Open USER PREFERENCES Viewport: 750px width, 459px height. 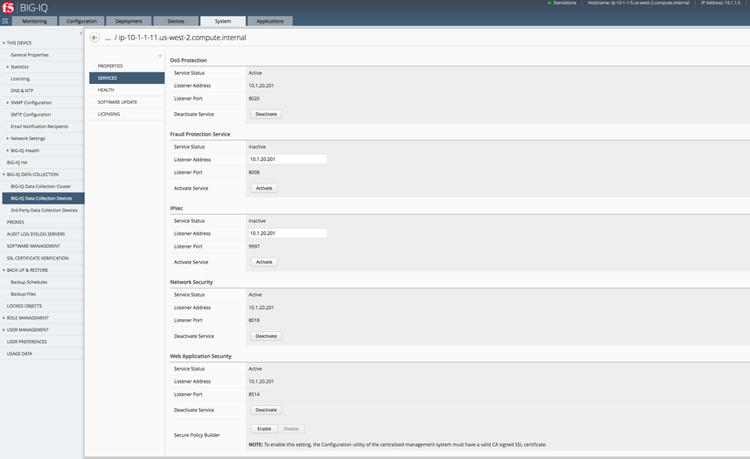(x=27, y=342)
